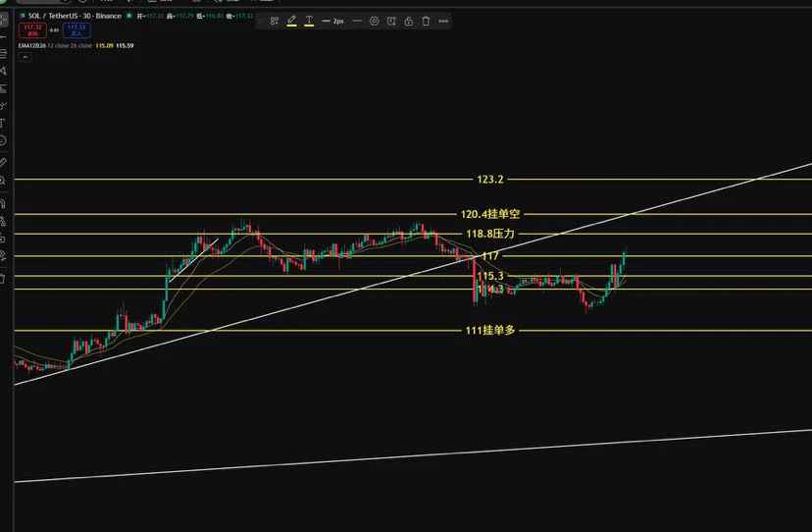
Task: Click the EMA12/26 indicator legend
Action: pyautogui.click(x=55, y=45)
